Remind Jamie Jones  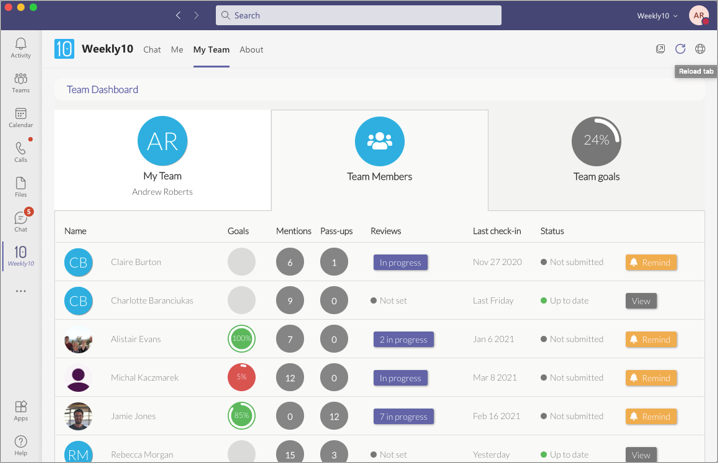coord(651,416)
